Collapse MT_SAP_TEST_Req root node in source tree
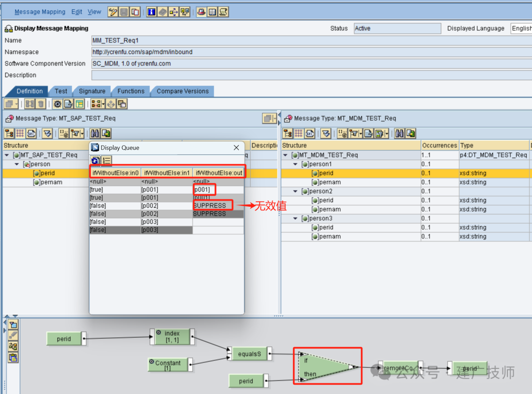Viewport: 532px width, 394px height. 7,155
